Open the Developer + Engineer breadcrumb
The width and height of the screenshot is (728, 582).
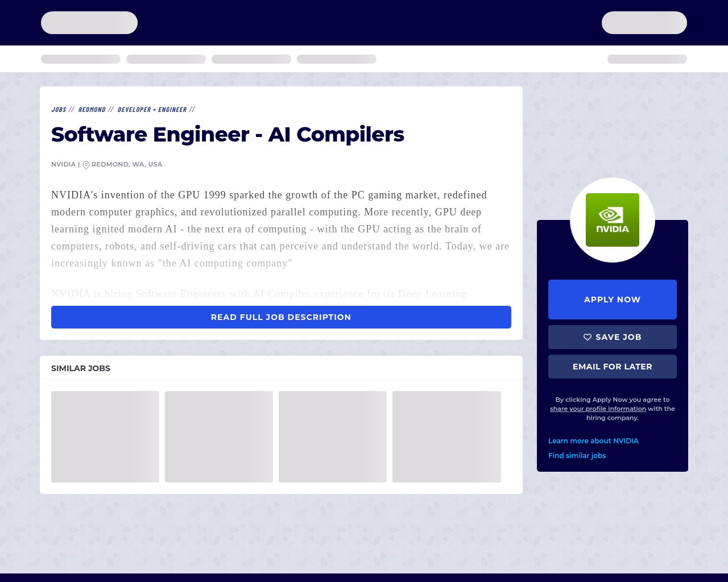152,110
